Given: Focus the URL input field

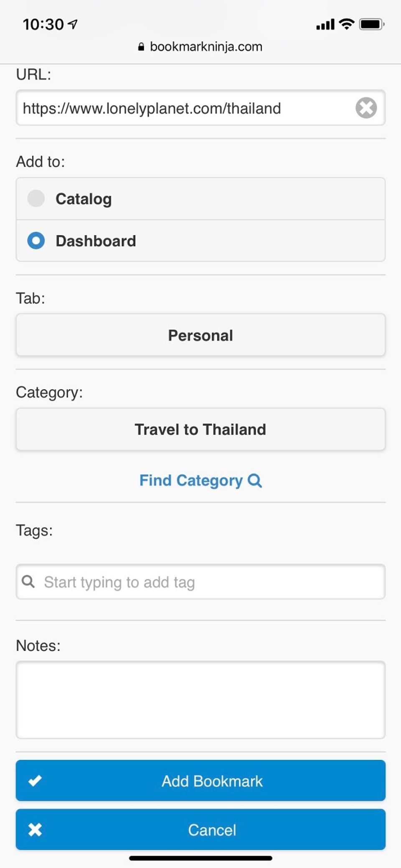Looking at the screenshot, I should [184, 108].
